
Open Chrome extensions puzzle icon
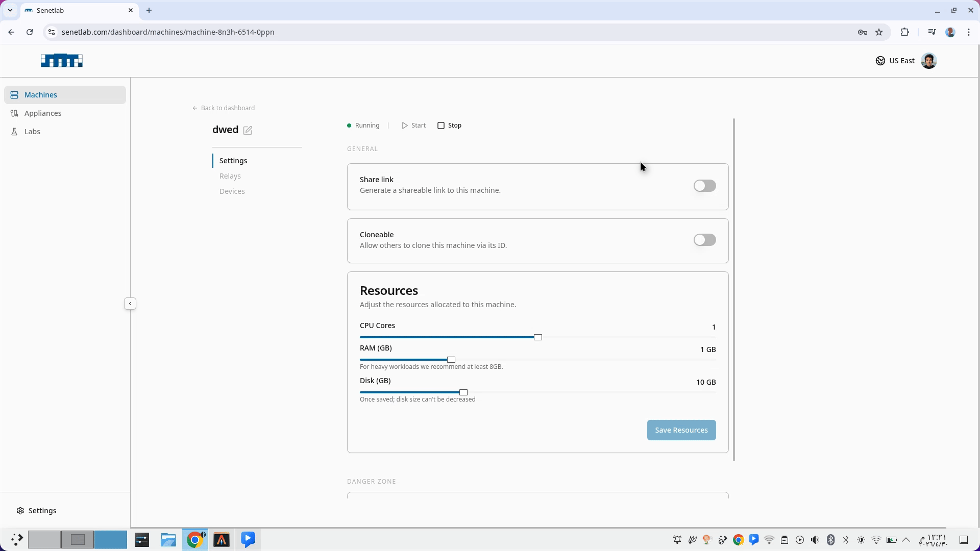tap(904, 32)
